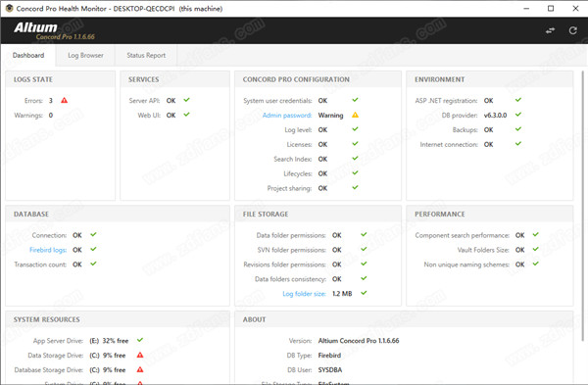Open the Log Browser tab
Viewport: 588px width, 385px height.
(85, 55)
